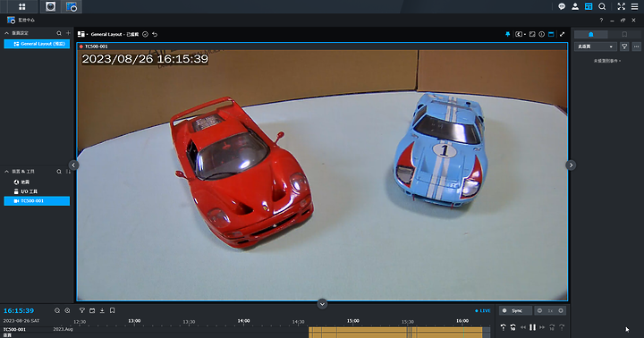The width and height of the screenshot is (644, 338).
Task: Click the saved checkmark icon next to layout name
Action: coord(145,35)
